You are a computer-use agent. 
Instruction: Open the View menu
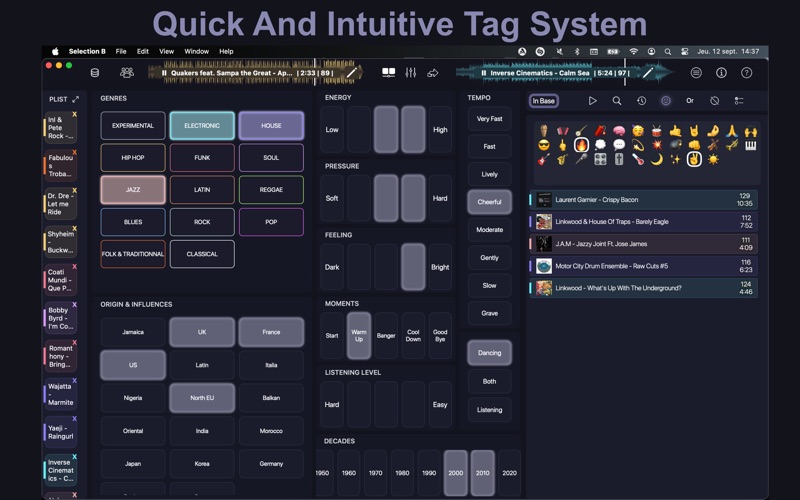[x=166, y=51]
